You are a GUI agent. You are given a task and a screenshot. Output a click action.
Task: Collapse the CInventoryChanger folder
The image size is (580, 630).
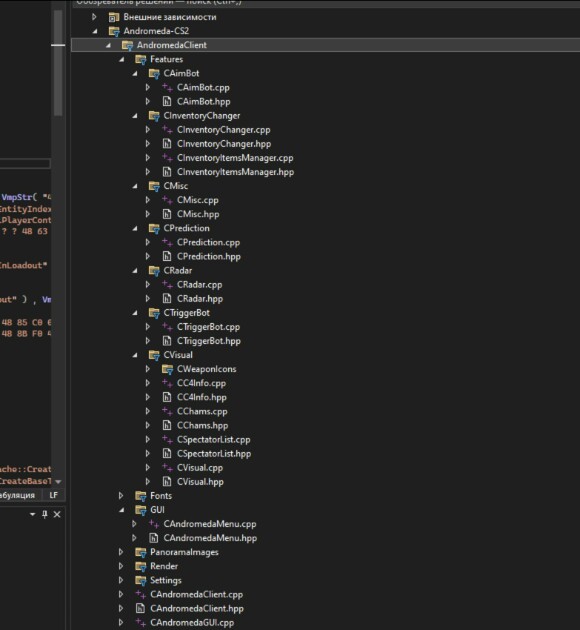135,116
